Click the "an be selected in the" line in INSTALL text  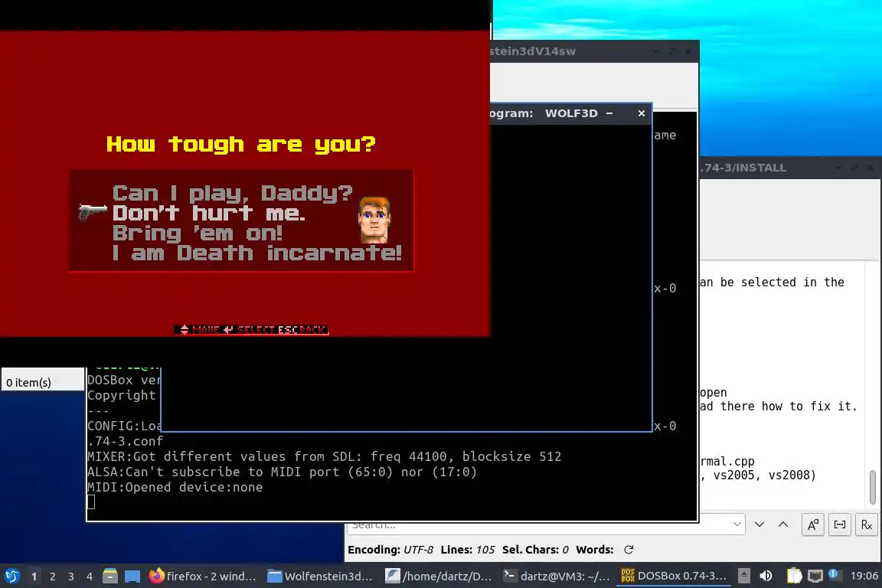tap(772, 282)
